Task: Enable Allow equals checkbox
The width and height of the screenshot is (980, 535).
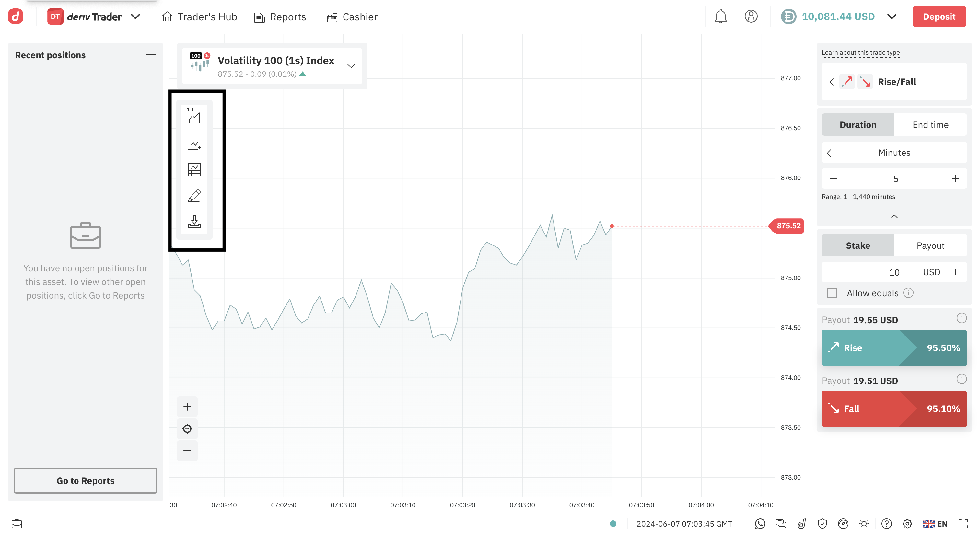Action: coord(832,293)
